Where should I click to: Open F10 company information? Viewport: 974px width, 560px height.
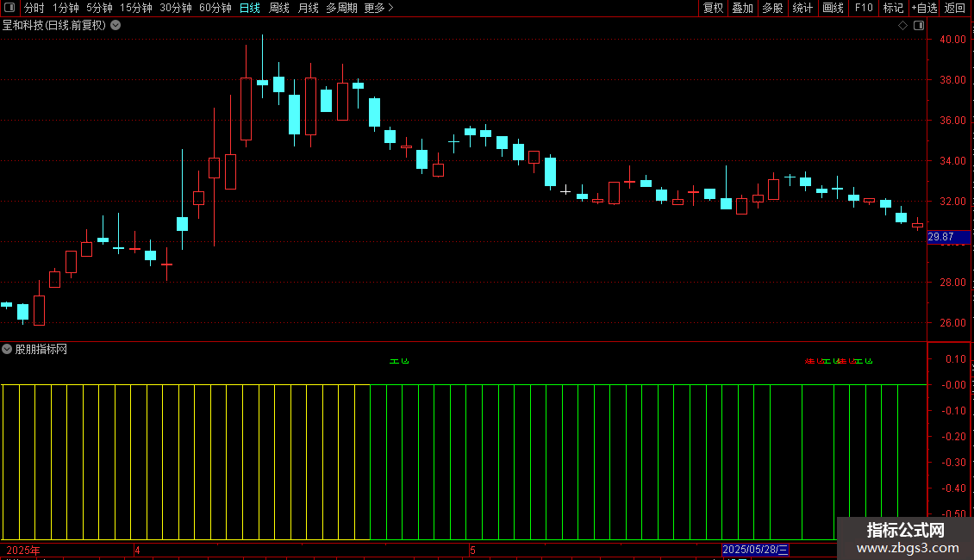pos(864,8)
